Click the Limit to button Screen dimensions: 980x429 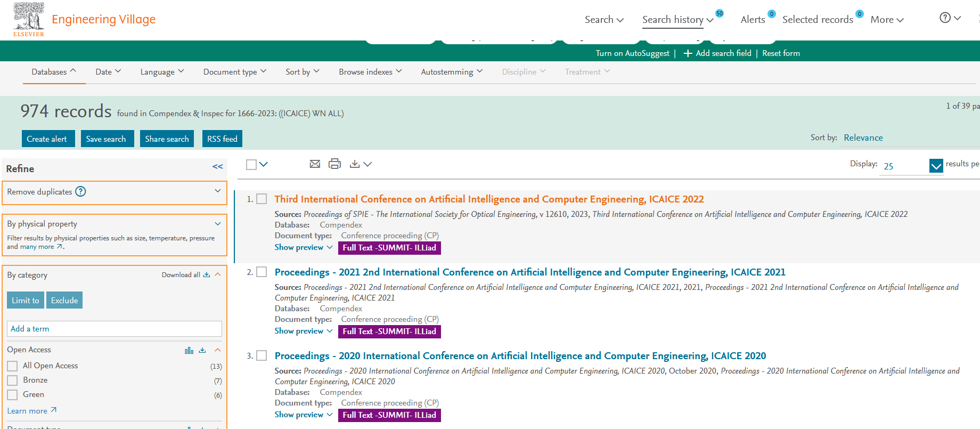(26, 300)
